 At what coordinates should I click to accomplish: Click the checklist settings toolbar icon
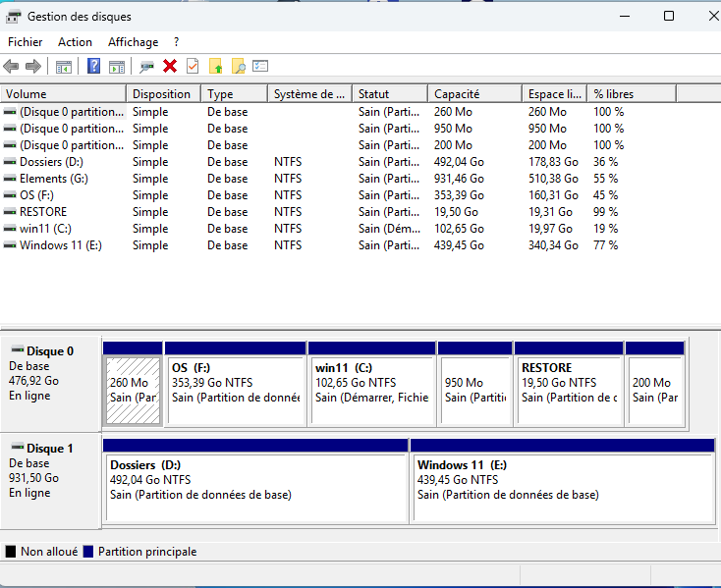[x=260, y=66]
